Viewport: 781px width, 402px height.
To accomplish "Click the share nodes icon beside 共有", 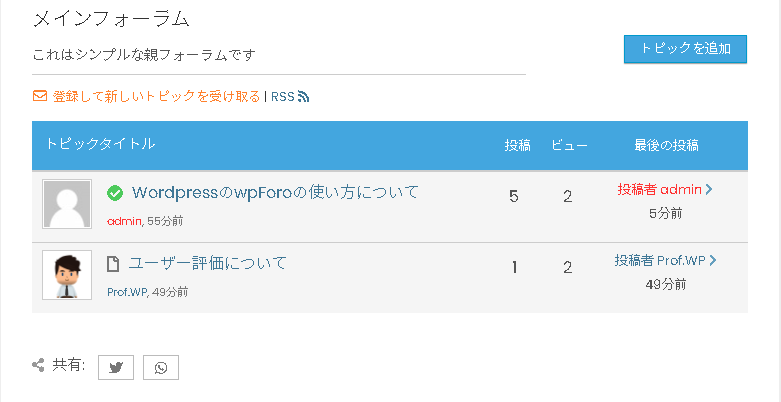I will pos(38,366).
